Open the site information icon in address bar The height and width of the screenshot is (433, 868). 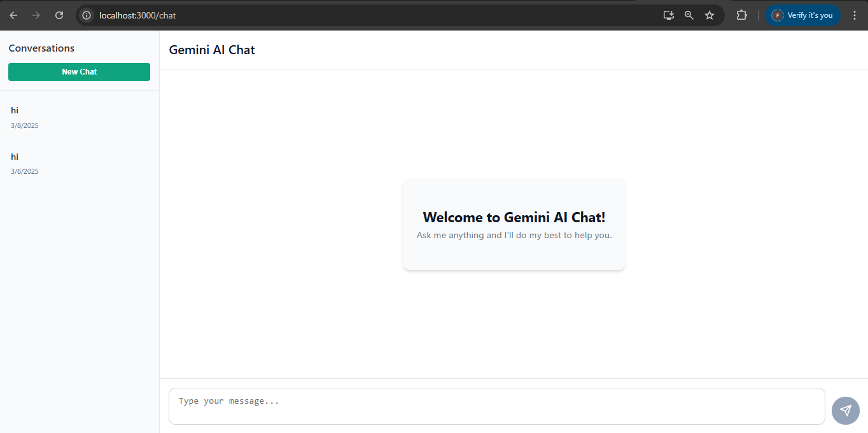click(85, 15)
